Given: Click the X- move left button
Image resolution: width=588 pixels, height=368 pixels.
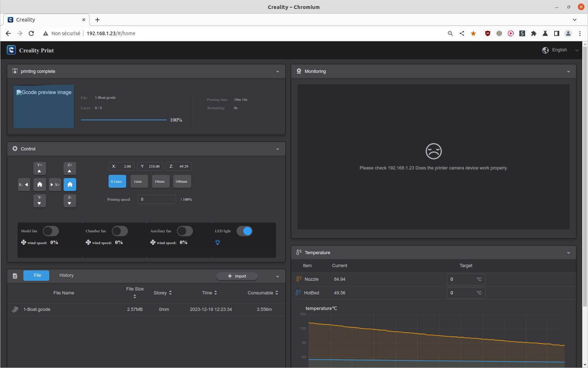Looking at the screenshot, I should click(x=24, y=185).
